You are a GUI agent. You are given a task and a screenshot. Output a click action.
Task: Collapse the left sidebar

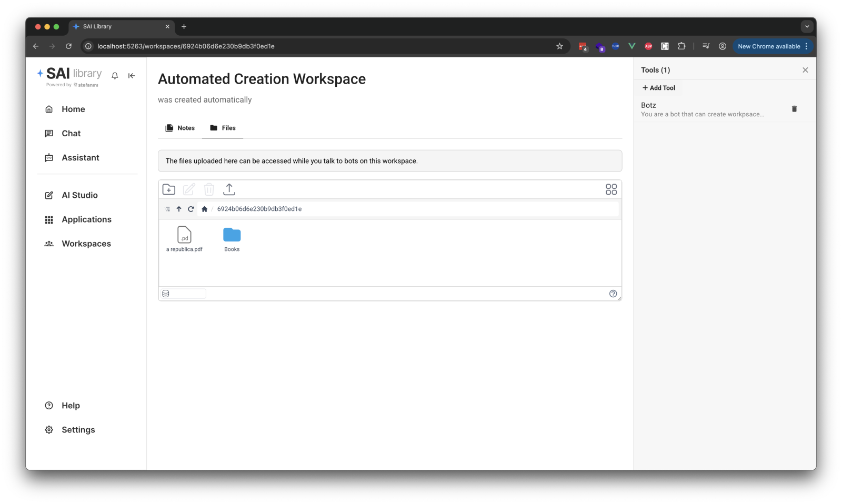coord(132,76)
